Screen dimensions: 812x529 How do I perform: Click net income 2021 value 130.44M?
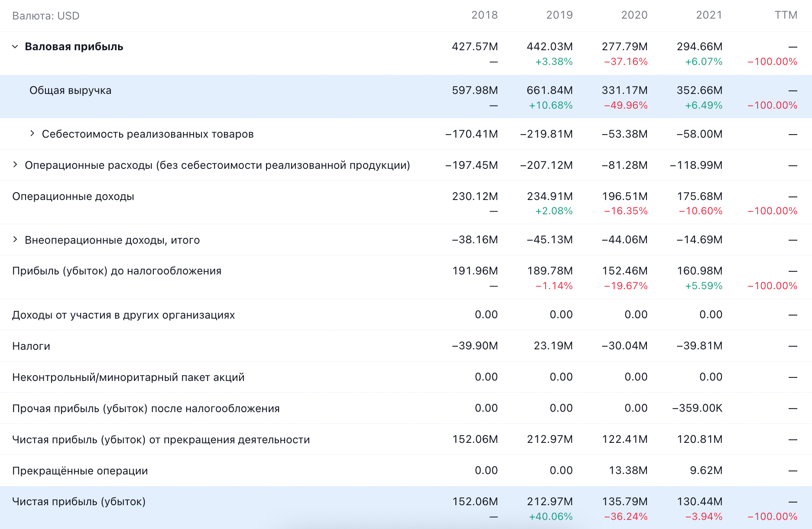(x=700, y=501)
